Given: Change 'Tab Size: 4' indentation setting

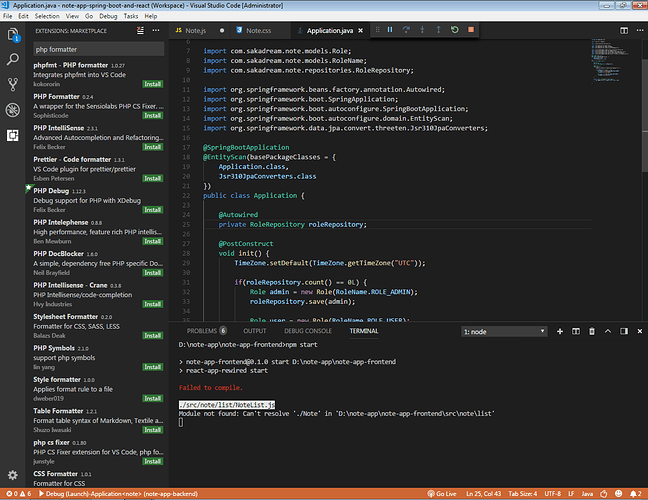Looking at the screenshot, I should click(523, 494).
